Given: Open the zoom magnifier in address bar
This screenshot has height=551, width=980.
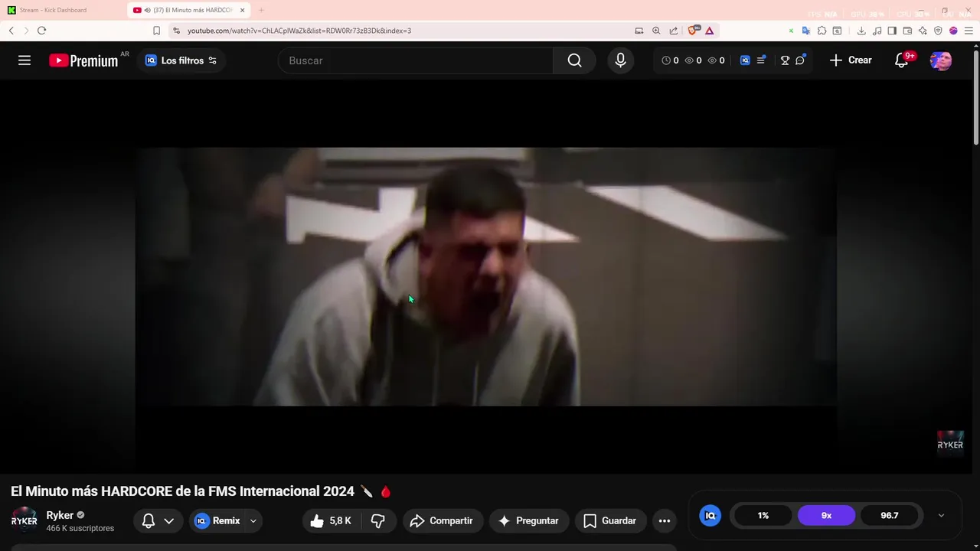Looking at the screenshot, I should click(656, 31).
